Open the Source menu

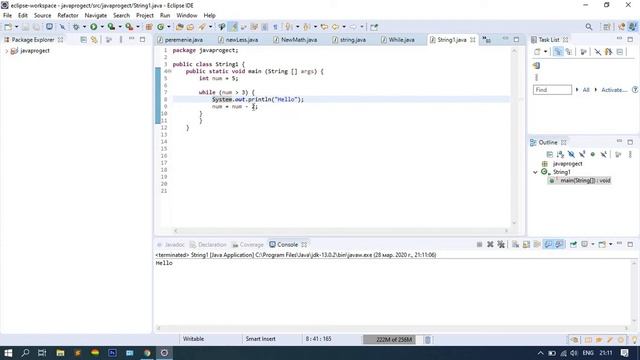pyautogui.click(x=42, y=16)
